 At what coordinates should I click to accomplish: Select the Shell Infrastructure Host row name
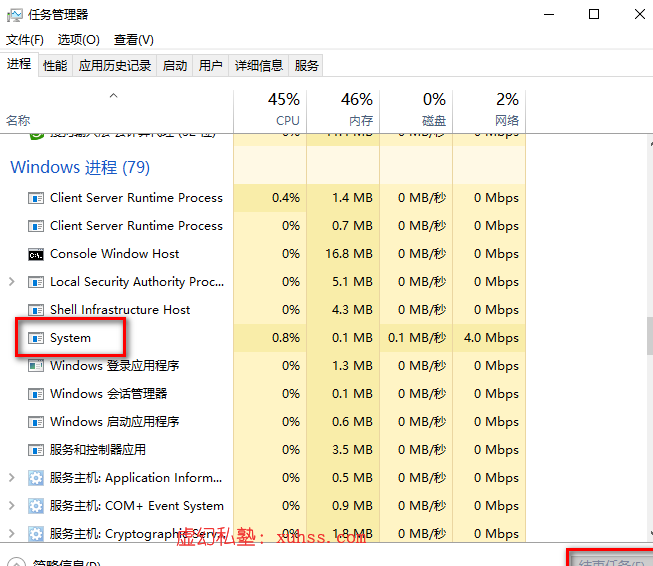[120, 309]
